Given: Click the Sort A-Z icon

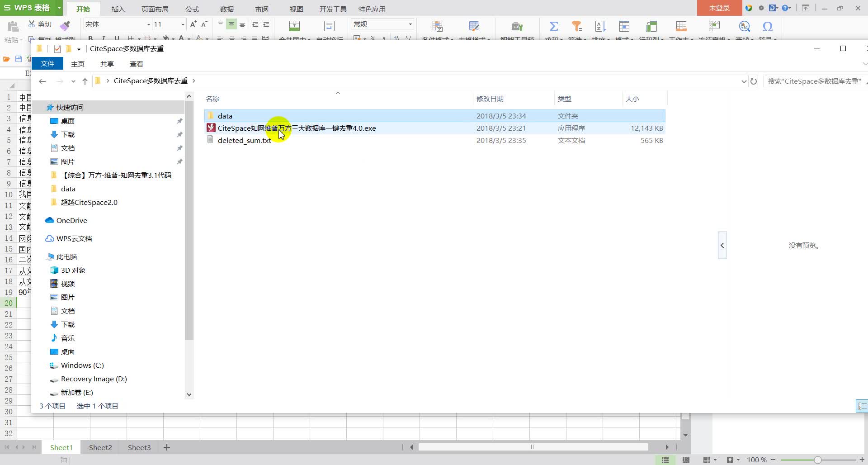Looking at the screenshot, I should click(600, 26).
